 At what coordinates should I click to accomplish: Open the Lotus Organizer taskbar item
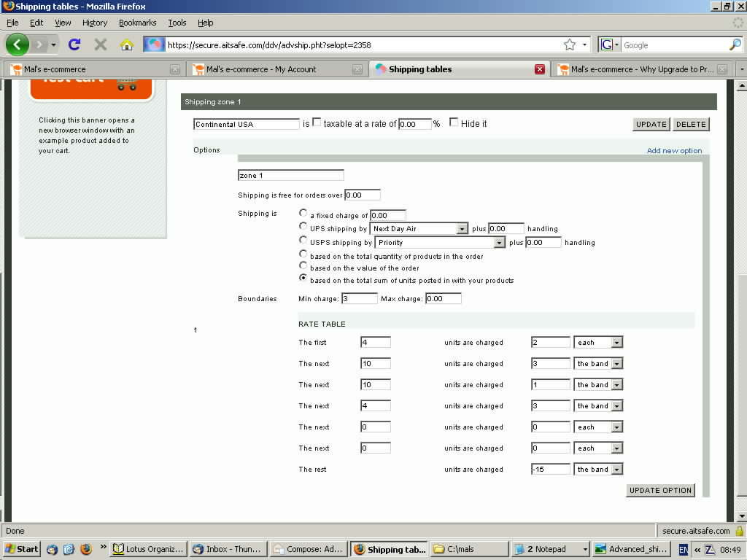(148, 549)
